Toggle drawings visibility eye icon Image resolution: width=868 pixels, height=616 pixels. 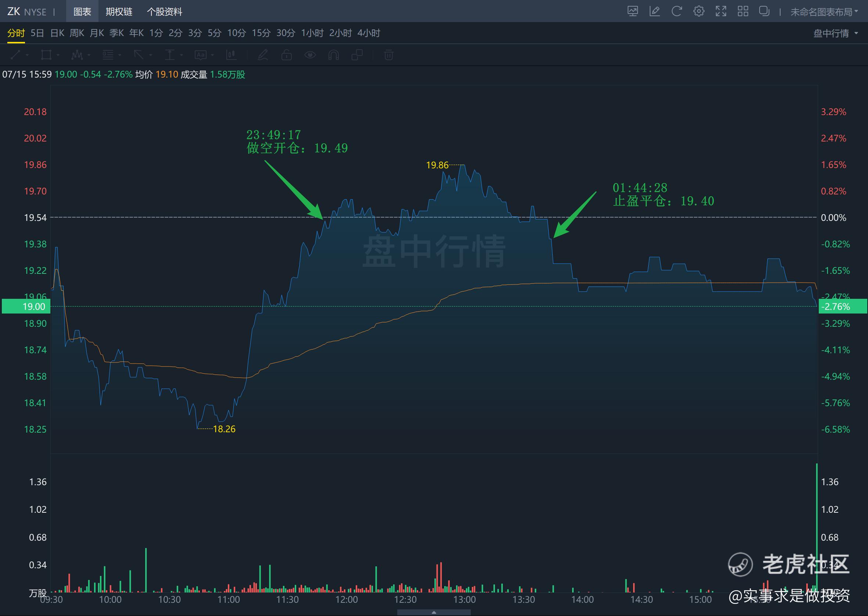(x=310, y=55)
